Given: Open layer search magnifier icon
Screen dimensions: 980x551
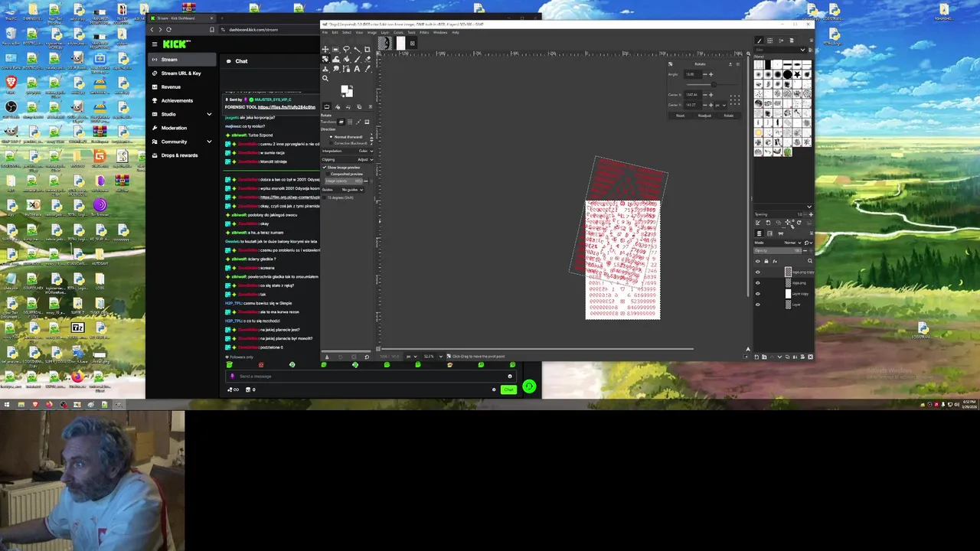Looking at the screenshot, I should click(810, 261).
